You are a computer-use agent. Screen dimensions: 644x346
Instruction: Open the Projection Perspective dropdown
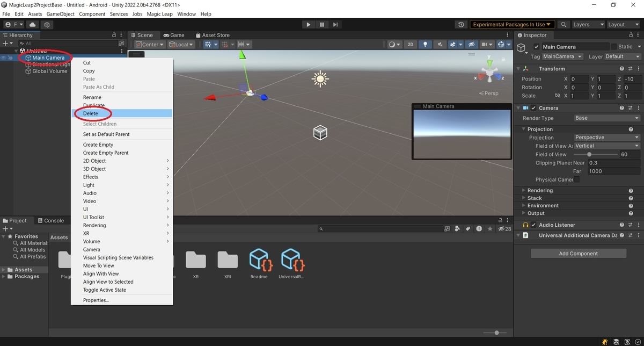(607, 138)
